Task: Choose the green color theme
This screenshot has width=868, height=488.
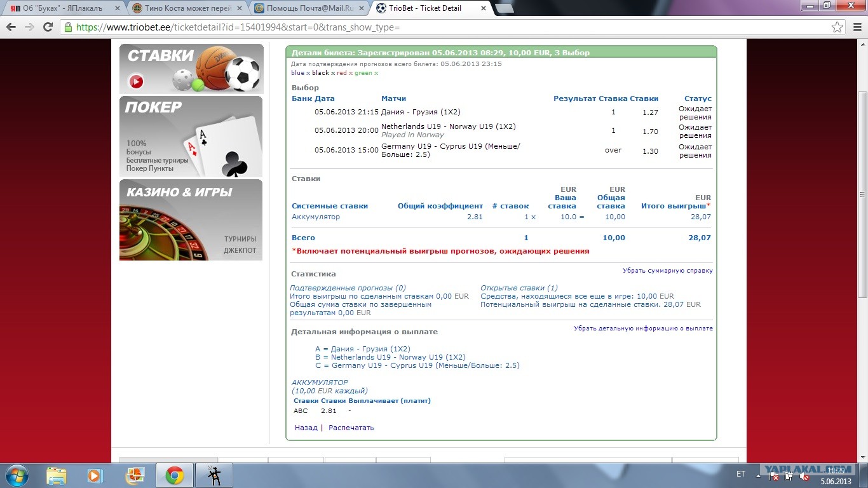Action: (x=363, y=73)
